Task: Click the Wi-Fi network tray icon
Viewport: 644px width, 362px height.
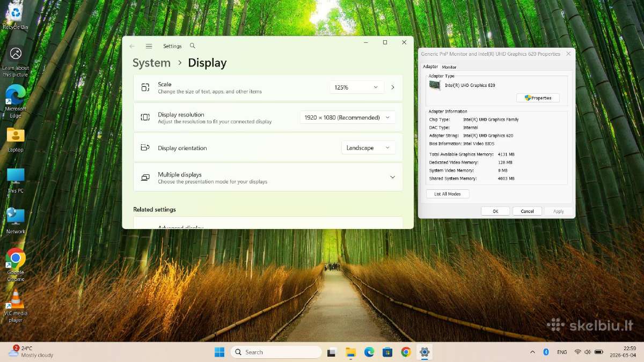Action: (577, 352)
